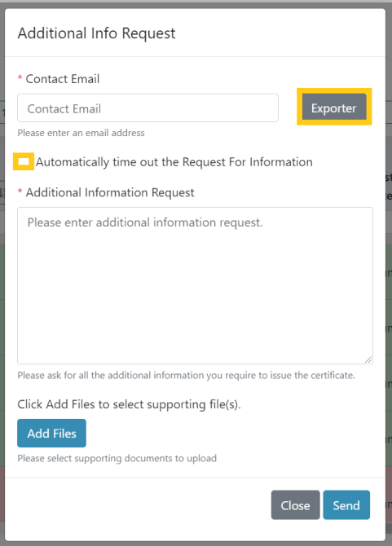Close the Additional Info Request dialog
Viewport: 392px width, 546px height.
tap(296, 505)
